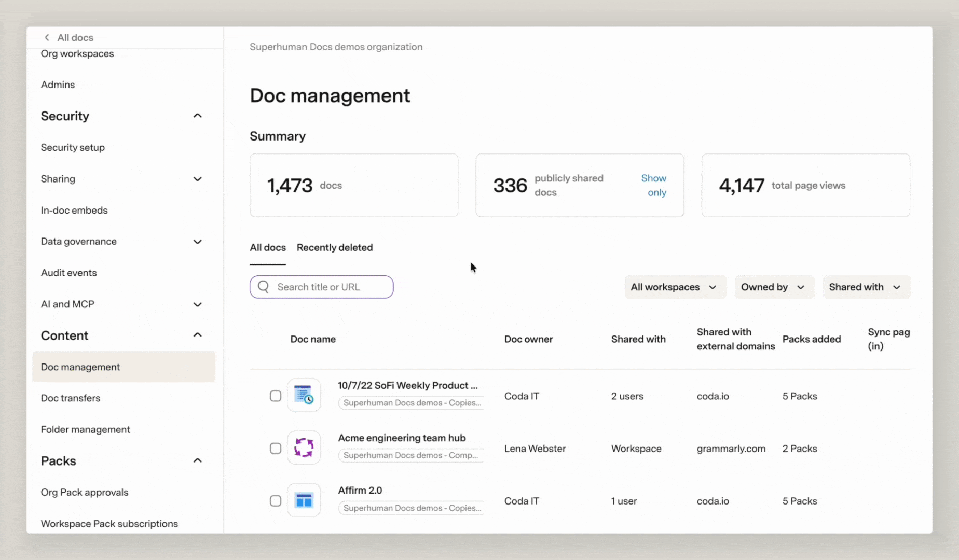959x560 pixels.
Task: Expand the Sharing submenu chevron
Action: point(197,179)
